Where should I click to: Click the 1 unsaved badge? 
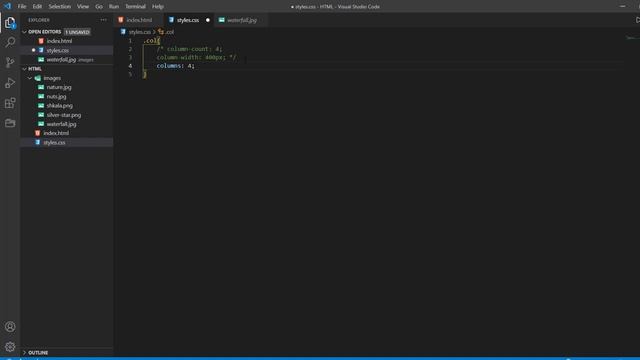pos(78,32)
